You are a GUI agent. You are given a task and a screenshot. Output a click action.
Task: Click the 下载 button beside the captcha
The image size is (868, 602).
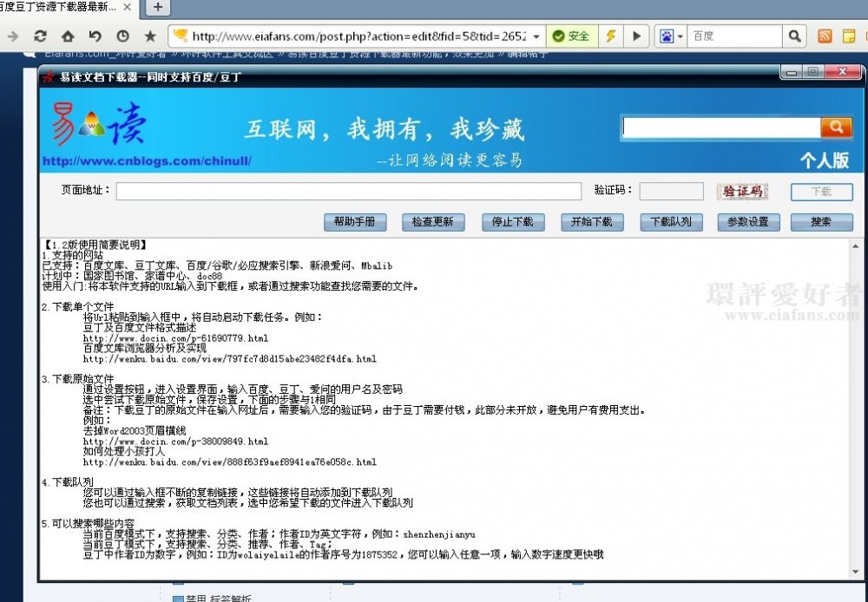(x=821, y=192)
